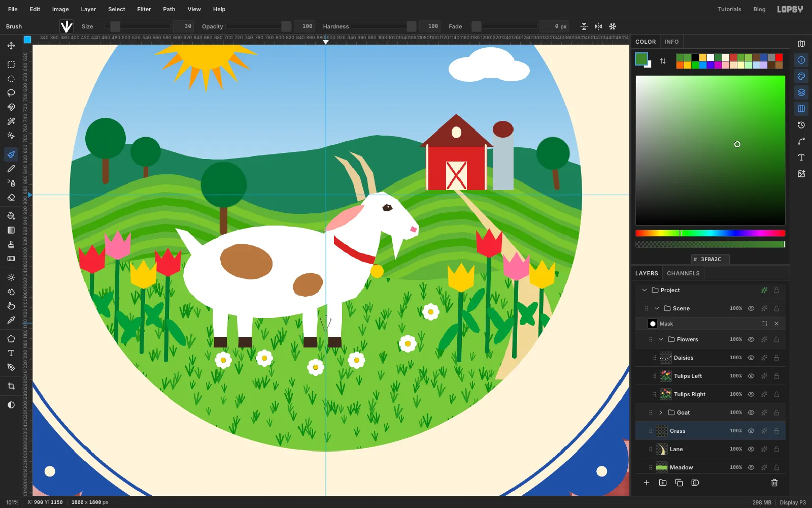Click the swap foreground/background colors icon
The image size is (812, 508).
663,61
